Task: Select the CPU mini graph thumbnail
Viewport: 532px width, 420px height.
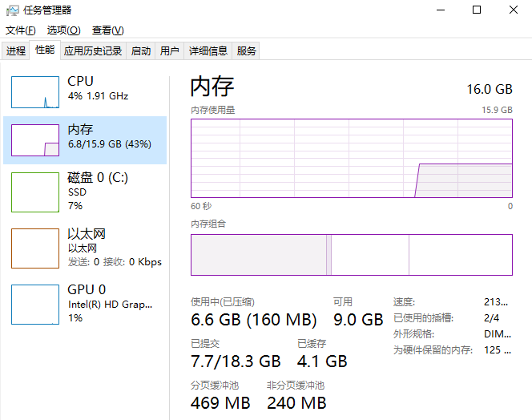Action: tap(35, 92)
